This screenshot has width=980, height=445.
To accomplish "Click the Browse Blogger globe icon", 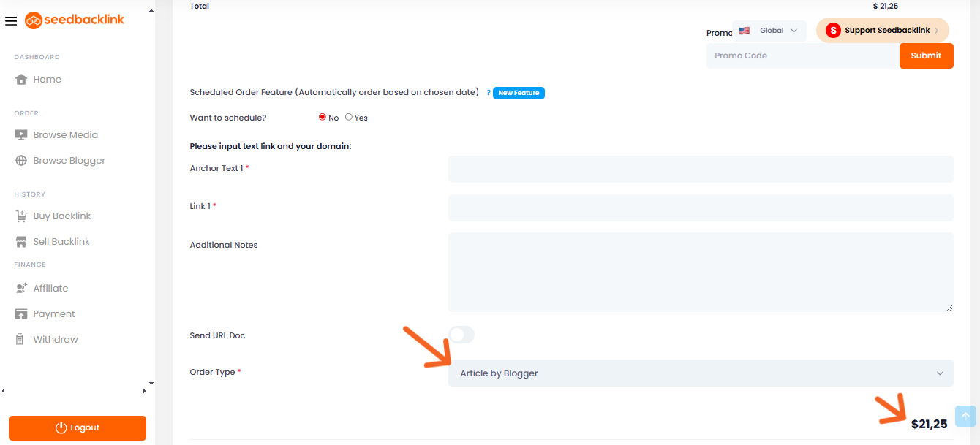I will point(21,160).
